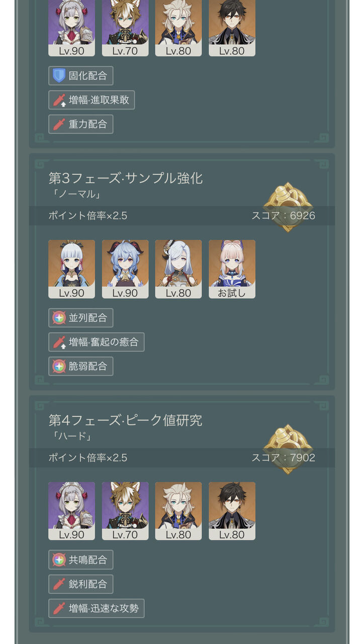The width and height of the screenshot is (364, 644).
Task: Select the 増幅·奮起の癒合 tag
Action: click(x=97, y=342)
